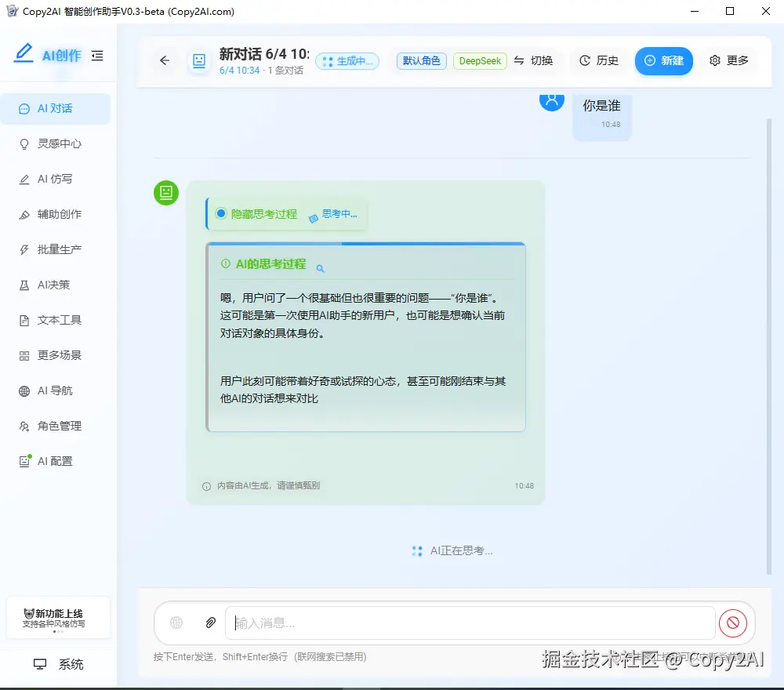This screenshot has width=784, height=690.
Task: Click the 生成中 status indicator
Action: (x=347, y=60)
